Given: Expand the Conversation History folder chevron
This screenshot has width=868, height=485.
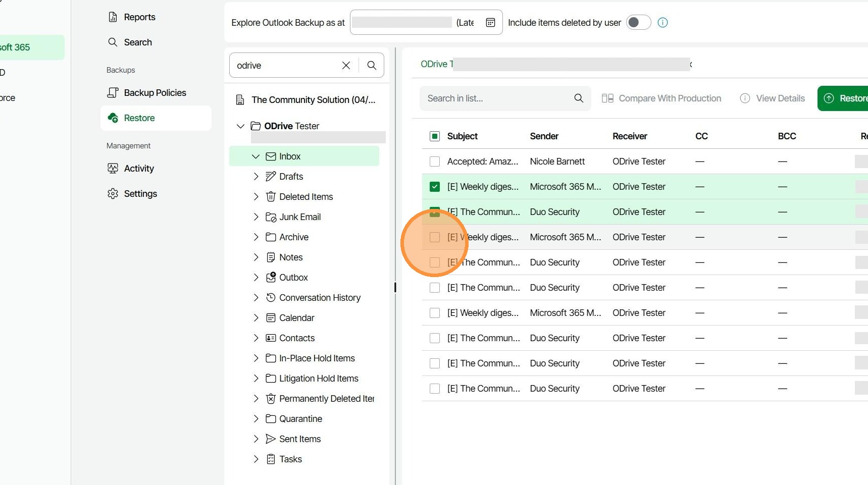Looking at the screenshot, I should pos(256,298).
